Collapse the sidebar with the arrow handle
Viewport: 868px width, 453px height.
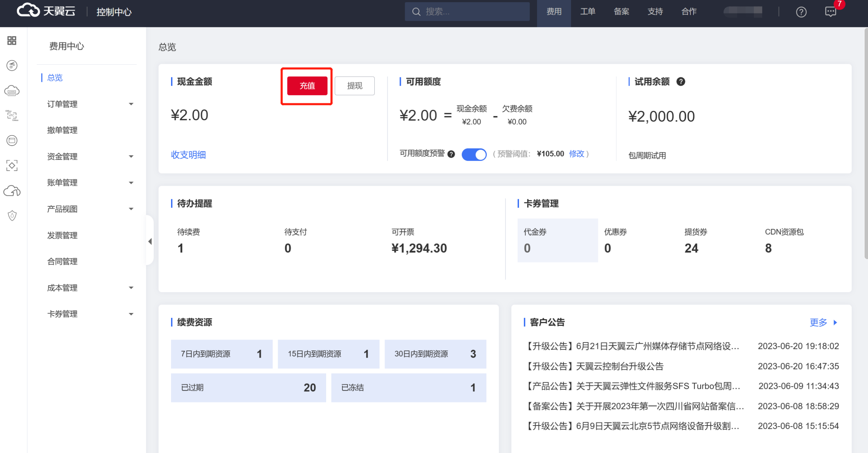pos(150,241)
